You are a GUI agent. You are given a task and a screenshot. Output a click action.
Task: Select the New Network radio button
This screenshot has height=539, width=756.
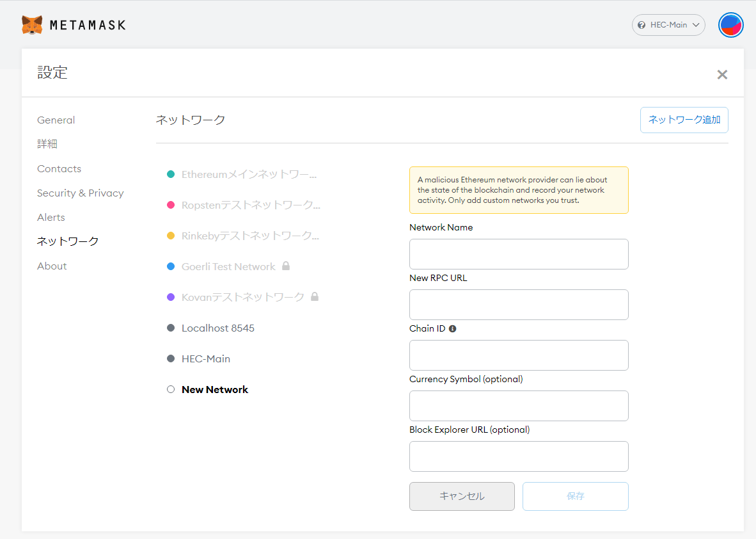171,389
